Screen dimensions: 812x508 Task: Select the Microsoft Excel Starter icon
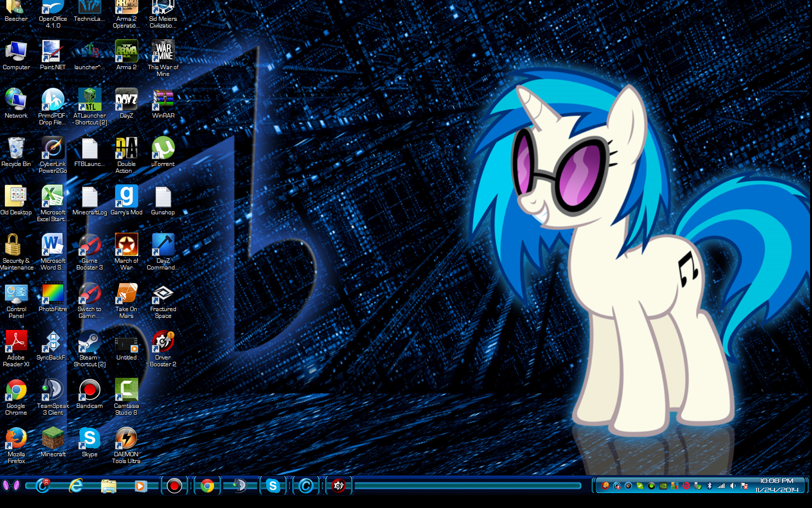[53, 203]
